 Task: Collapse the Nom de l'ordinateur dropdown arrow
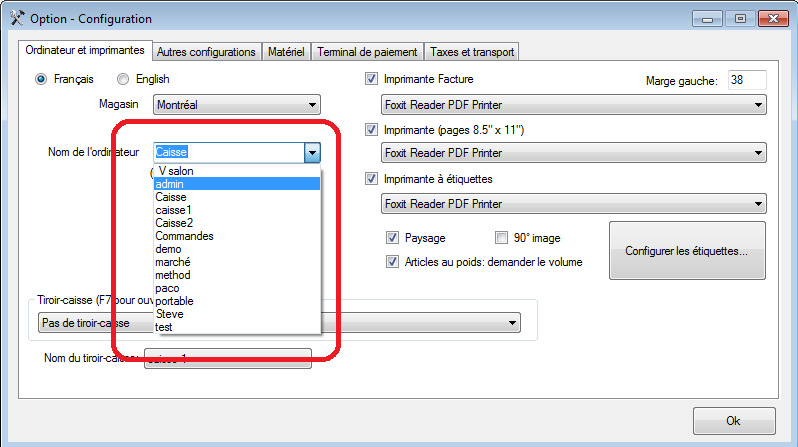312,152
